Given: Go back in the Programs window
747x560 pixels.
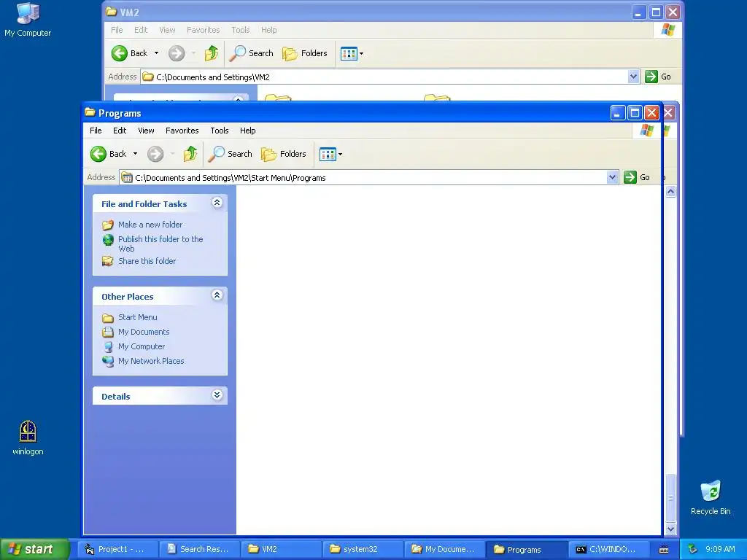Looking at the screenshot, I should pos(108,154).
